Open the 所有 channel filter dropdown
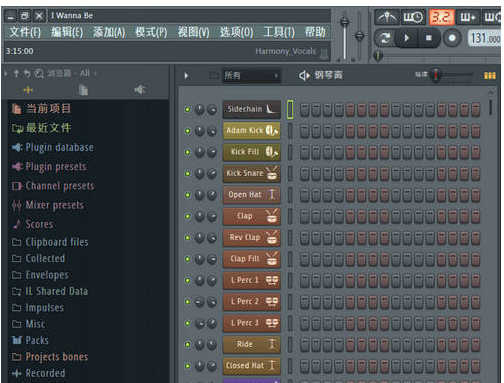 click(252, 76)
